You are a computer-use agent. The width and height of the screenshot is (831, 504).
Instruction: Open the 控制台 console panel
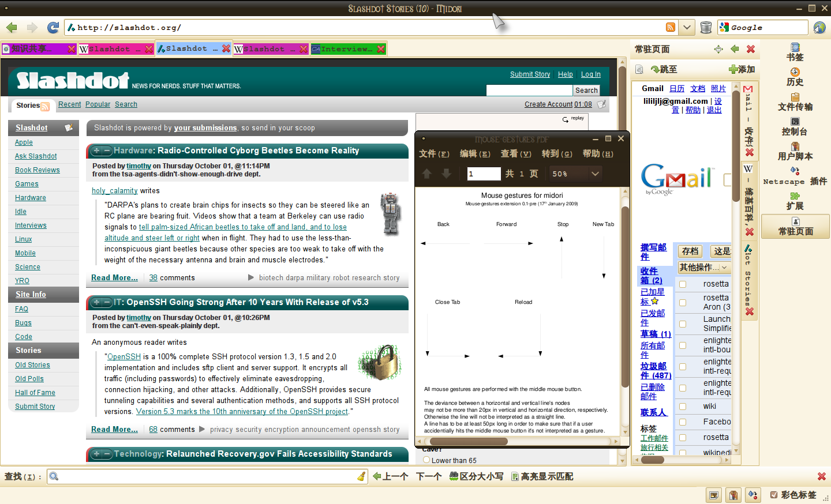point(795,127)
